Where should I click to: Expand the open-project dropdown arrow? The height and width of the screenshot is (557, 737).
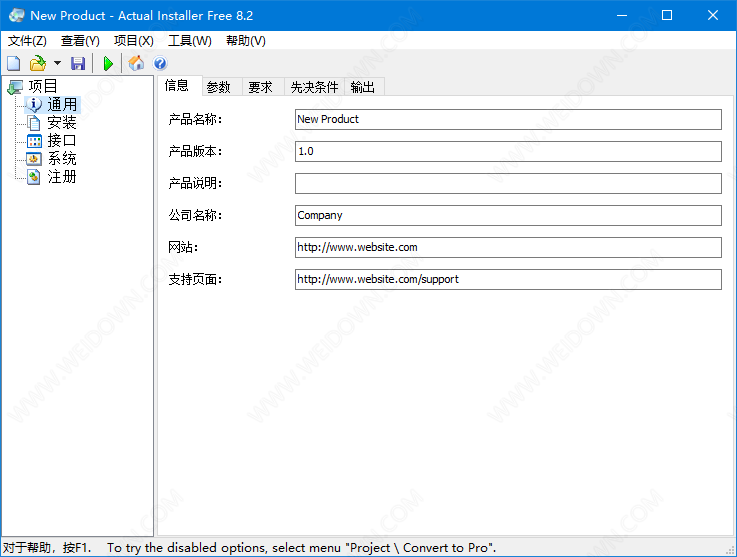[57, 63]
